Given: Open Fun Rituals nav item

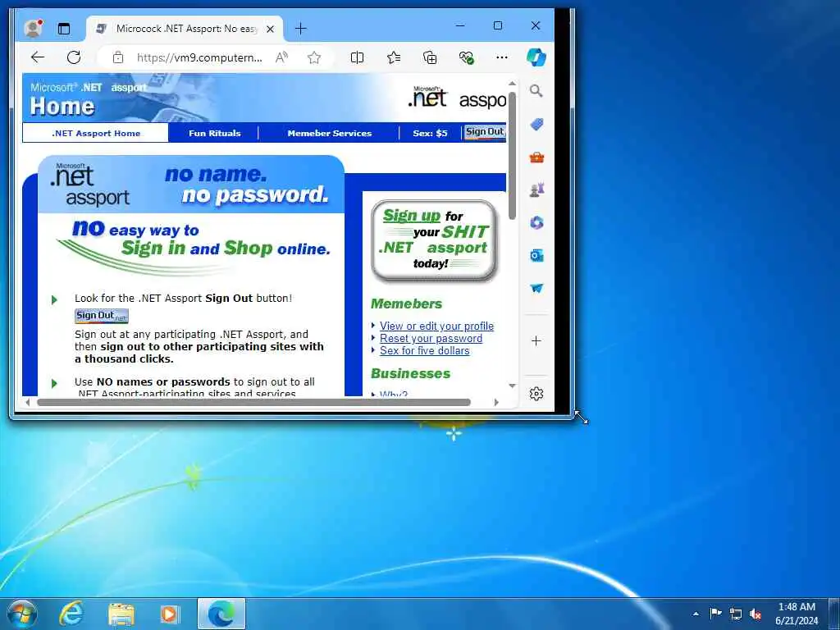Looking at the screenshot, I should point(214,134).
